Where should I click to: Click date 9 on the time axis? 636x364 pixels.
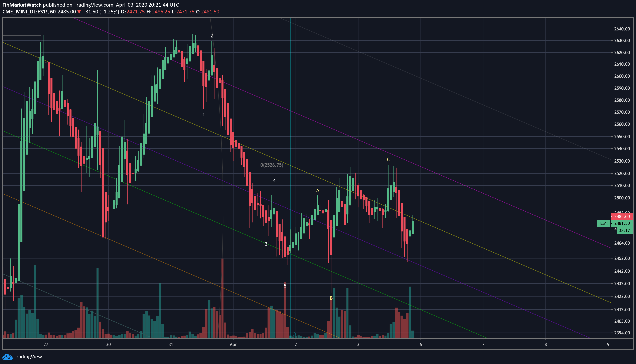[608, 345]
